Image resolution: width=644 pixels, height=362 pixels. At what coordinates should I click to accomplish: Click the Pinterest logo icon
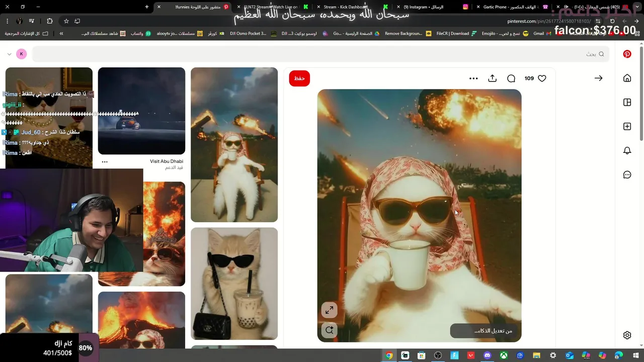tap(627, 54)
